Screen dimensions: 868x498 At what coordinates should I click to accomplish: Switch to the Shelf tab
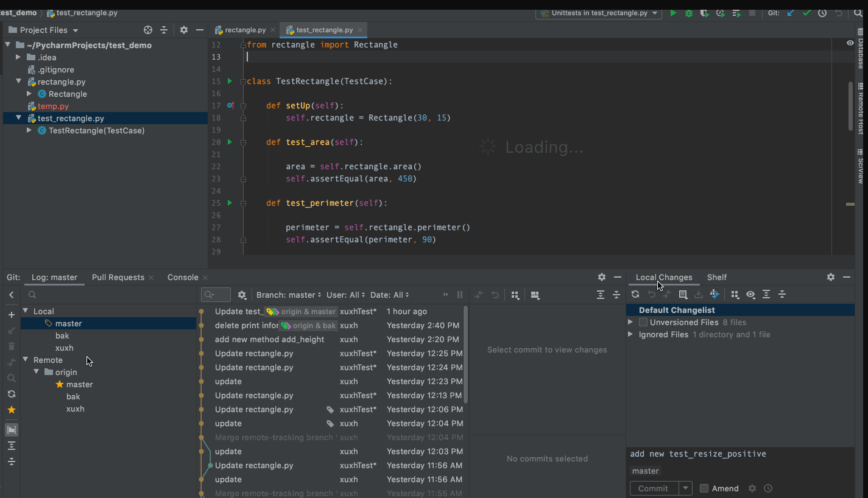pos(717,277)
